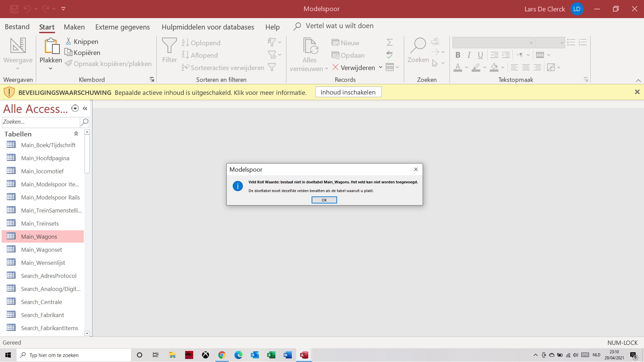Click Opmaak kopiëren/plakken brush
The image size is (644, 362).
click(x=68, y=63)
